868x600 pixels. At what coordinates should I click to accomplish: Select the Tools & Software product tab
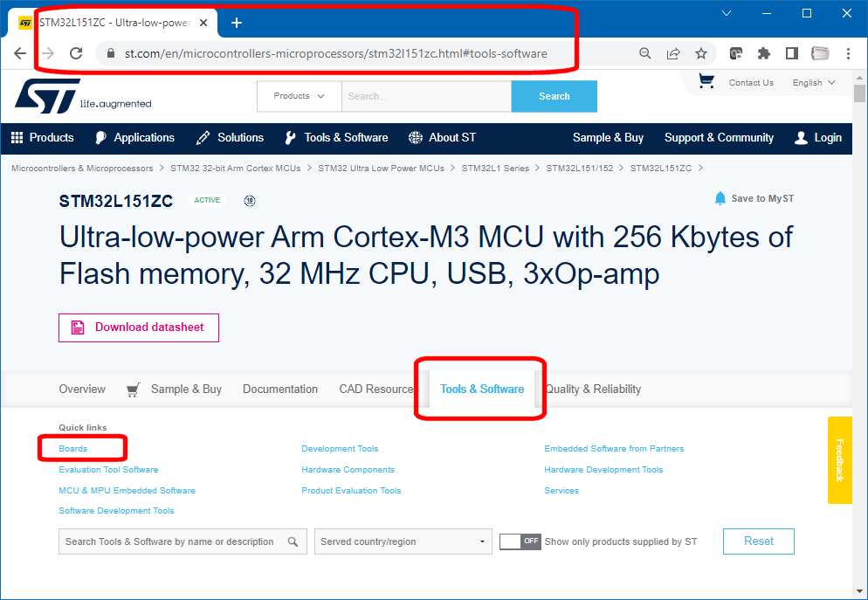[x=482, y=390]
